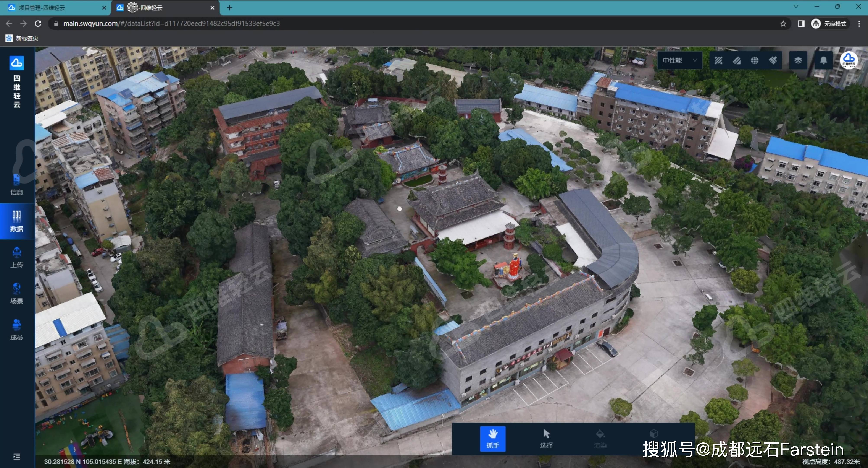Collapse the sidebar with bottom menu icon
This screenshot has height=468, width=868.
(x=16, y=457)
